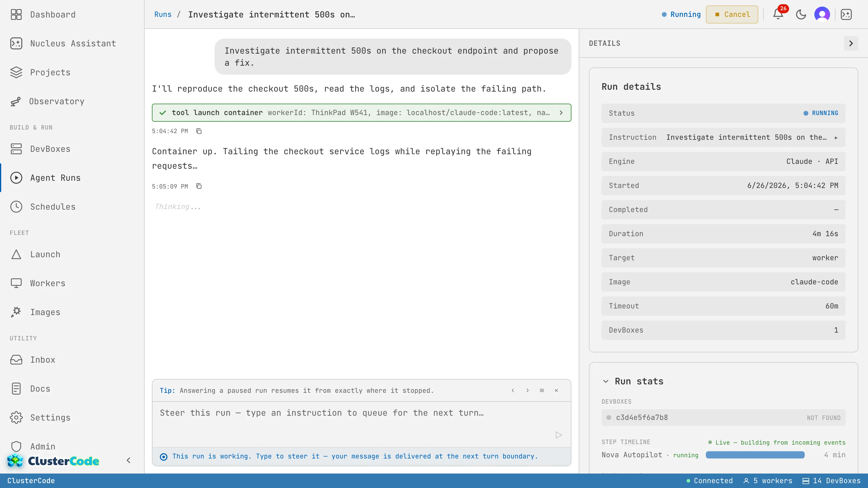This screenshot has height=488, width=868.
Task: Click the ClusterCode label in status bar
Action: [31, 481]
